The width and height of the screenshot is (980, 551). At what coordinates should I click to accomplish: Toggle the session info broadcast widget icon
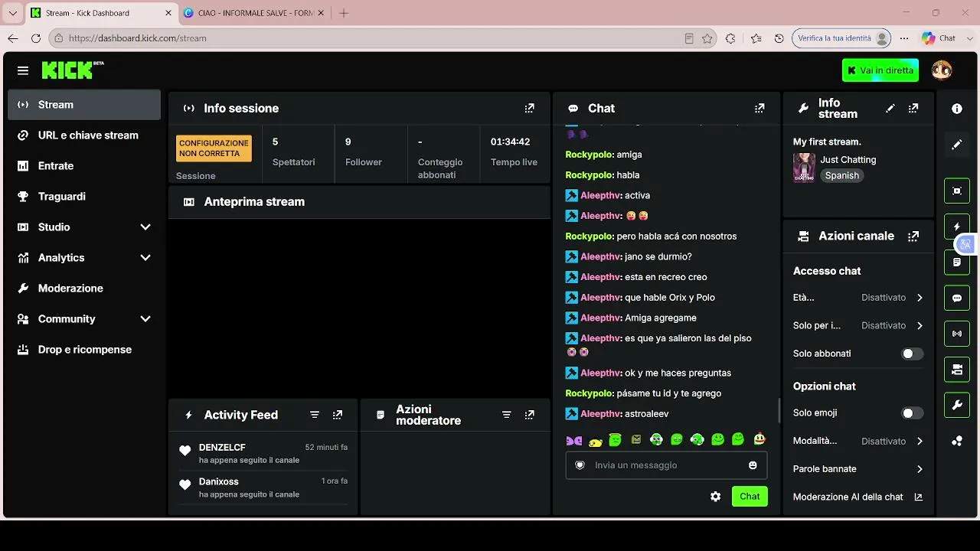(x=957, y=334)
